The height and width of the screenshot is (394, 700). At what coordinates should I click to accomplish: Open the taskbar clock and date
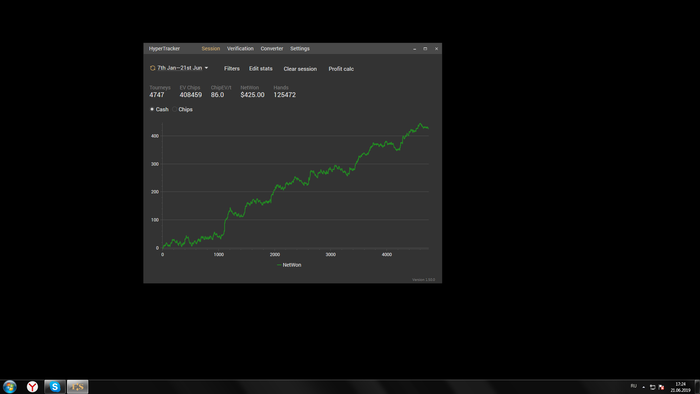coord(680,387)
